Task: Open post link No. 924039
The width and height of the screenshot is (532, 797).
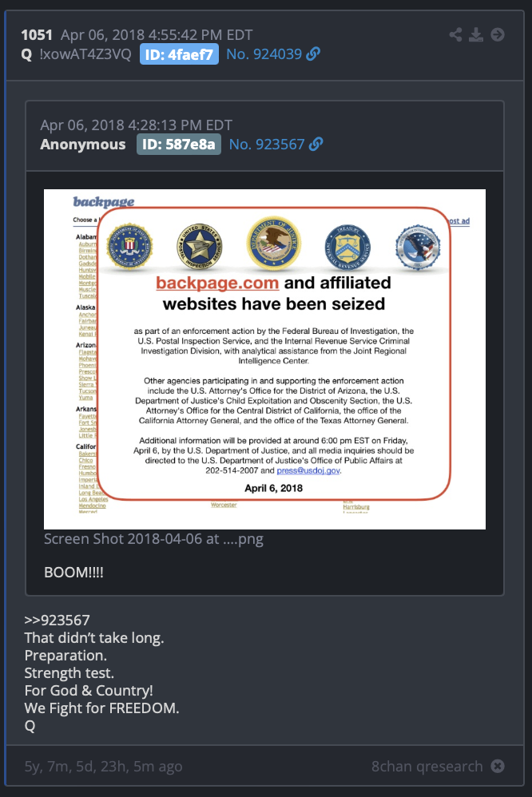Action: pyautogui.click(x=264, y=54)
